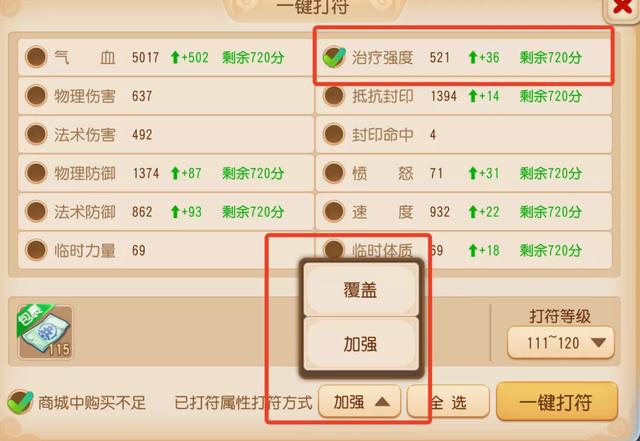Click the 全选 button
The image size is (640, 441).
[x=448, y=402]
